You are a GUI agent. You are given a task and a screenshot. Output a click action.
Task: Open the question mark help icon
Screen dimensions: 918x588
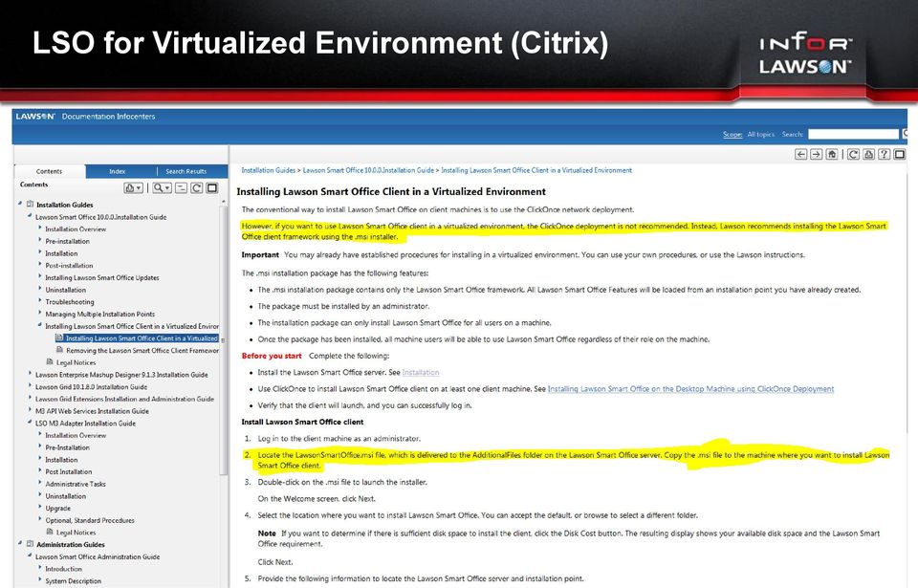[x=884, y=154]
